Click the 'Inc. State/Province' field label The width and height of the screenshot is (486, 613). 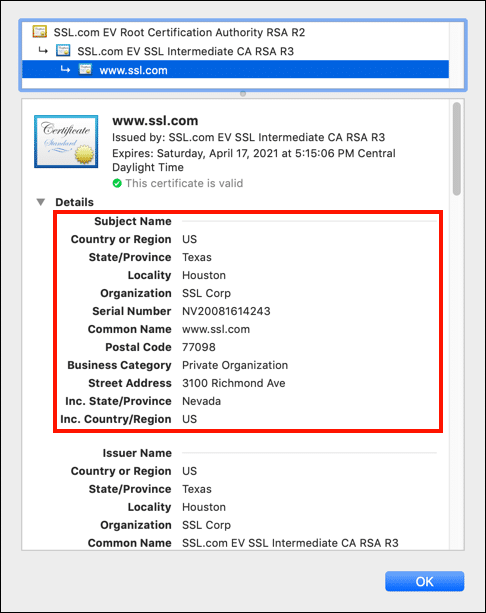point(118,401)
